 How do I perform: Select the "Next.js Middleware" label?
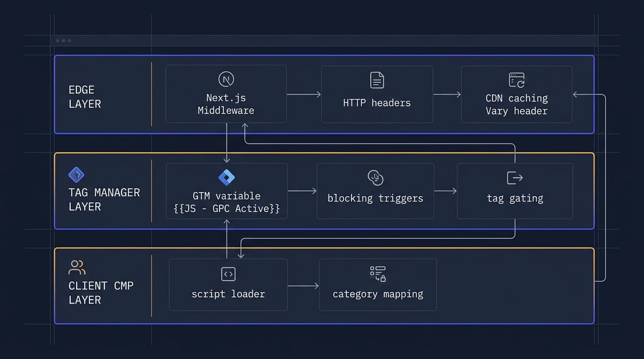pos(226,104)
